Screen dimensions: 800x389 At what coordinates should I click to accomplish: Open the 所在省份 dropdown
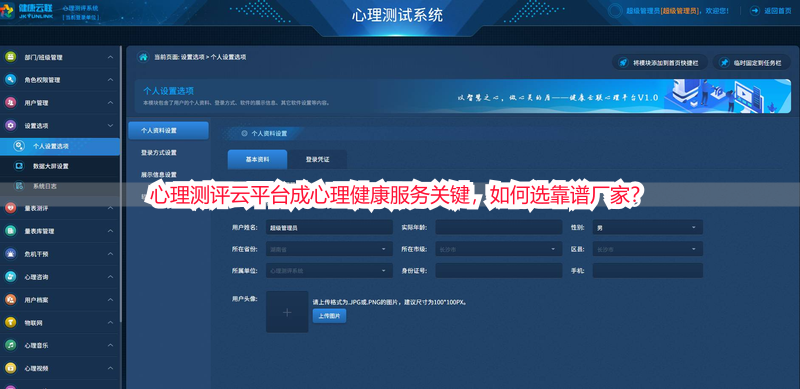click(329, 249)
